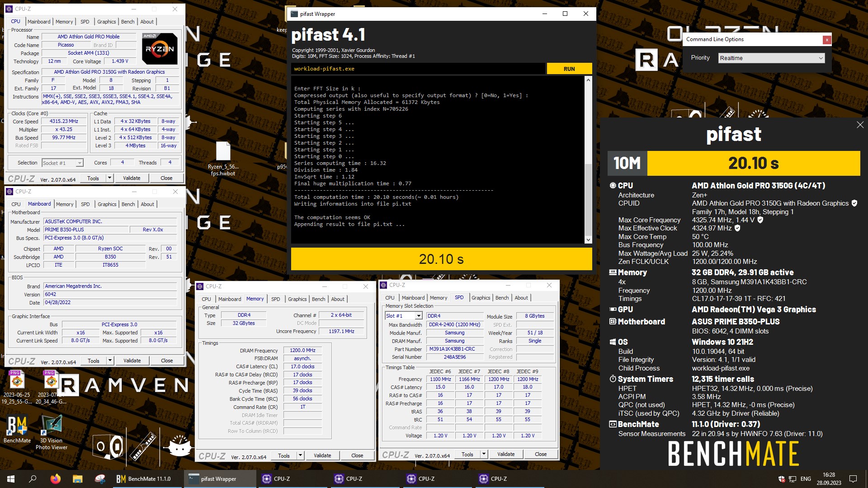The image size is (868, 488).
Task: Open the Mainboard tab in the Memory CPU-Z window
Action: coord(230,299)
